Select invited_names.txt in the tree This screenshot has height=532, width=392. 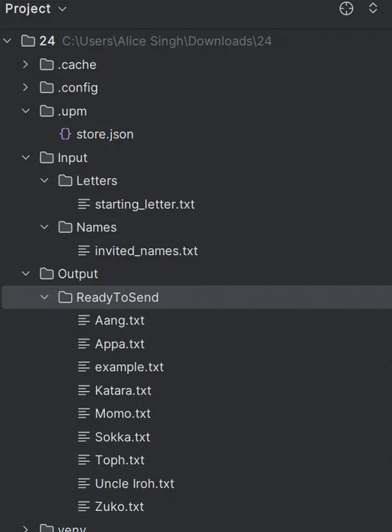pos(146,250)
